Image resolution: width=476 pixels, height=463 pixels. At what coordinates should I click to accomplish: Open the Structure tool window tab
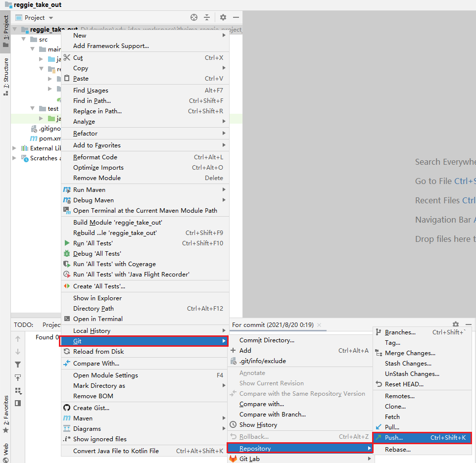click(x=6, y=73)
